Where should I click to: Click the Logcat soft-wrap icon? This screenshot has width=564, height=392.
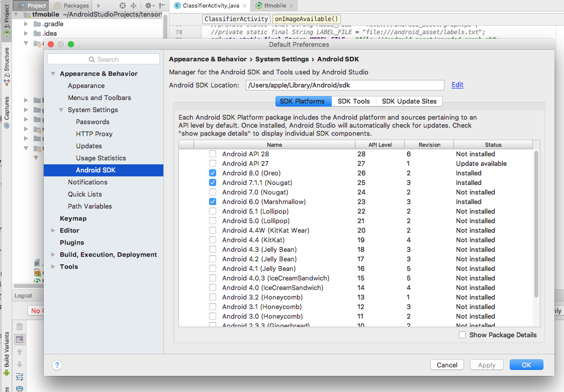(x=20, y=376)
